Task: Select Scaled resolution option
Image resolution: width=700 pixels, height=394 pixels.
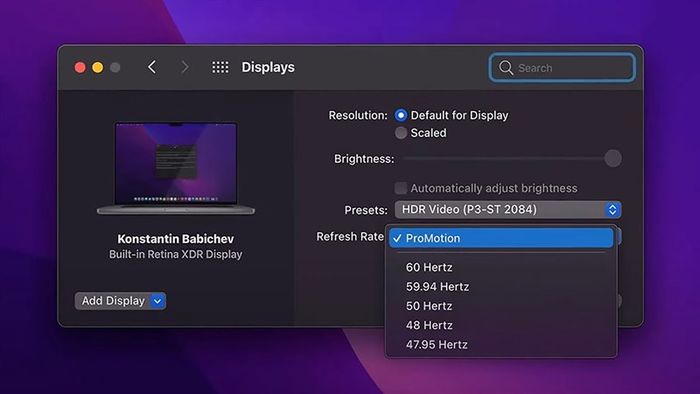Action: 401,133
